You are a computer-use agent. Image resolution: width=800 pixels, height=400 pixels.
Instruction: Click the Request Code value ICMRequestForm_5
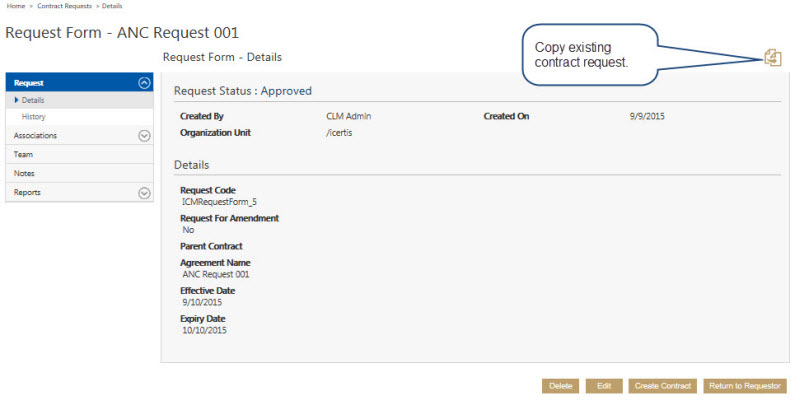(x=219, y=202)
